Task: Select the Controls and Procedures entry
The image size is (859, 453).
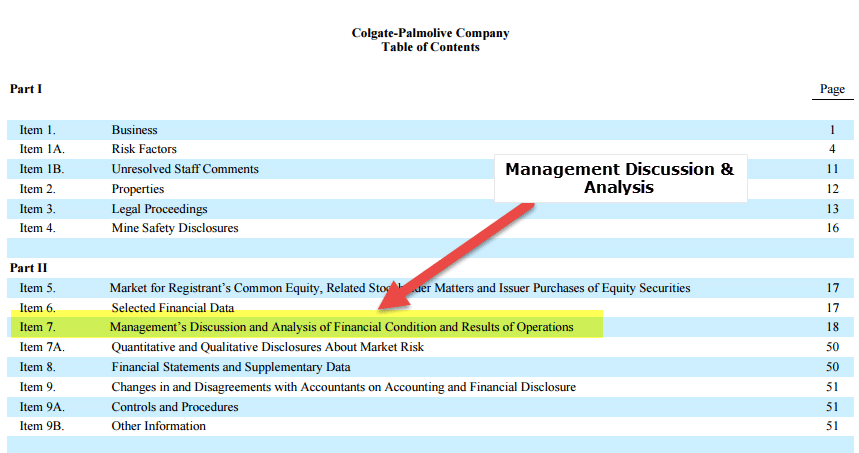Action: 175,407
